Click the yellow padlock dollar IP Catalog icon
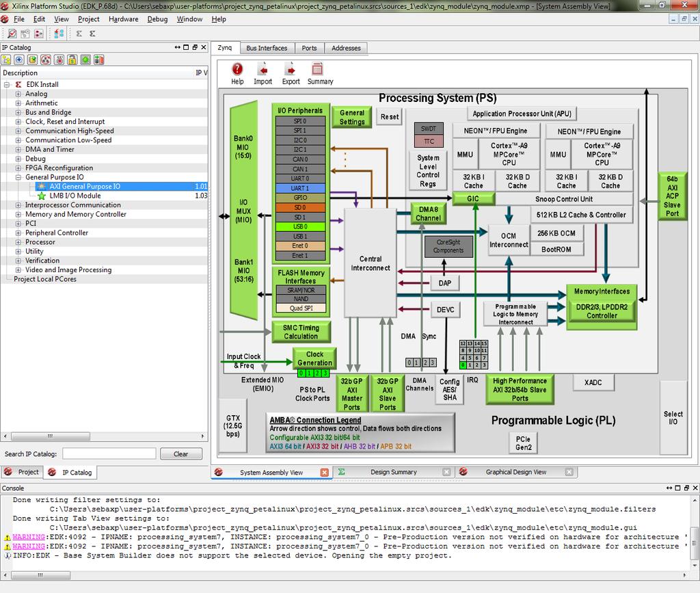Image resolution: width=700 pixels, height=593 pixels. (x=72, y=60)
